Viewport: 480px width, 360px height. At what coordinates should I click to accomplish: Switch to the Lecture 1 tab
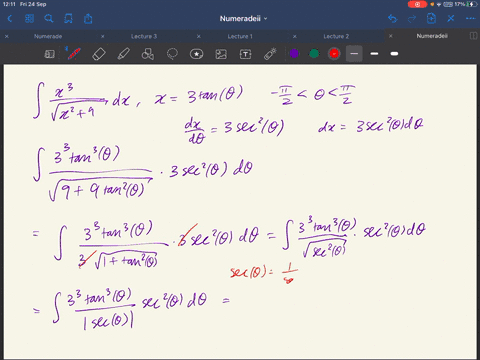(x=240, y=36)
